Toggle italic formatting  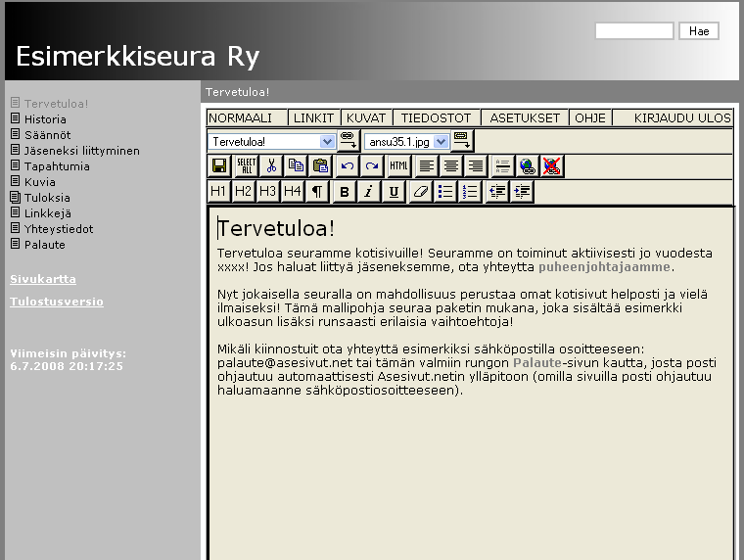tap(368, 192)
